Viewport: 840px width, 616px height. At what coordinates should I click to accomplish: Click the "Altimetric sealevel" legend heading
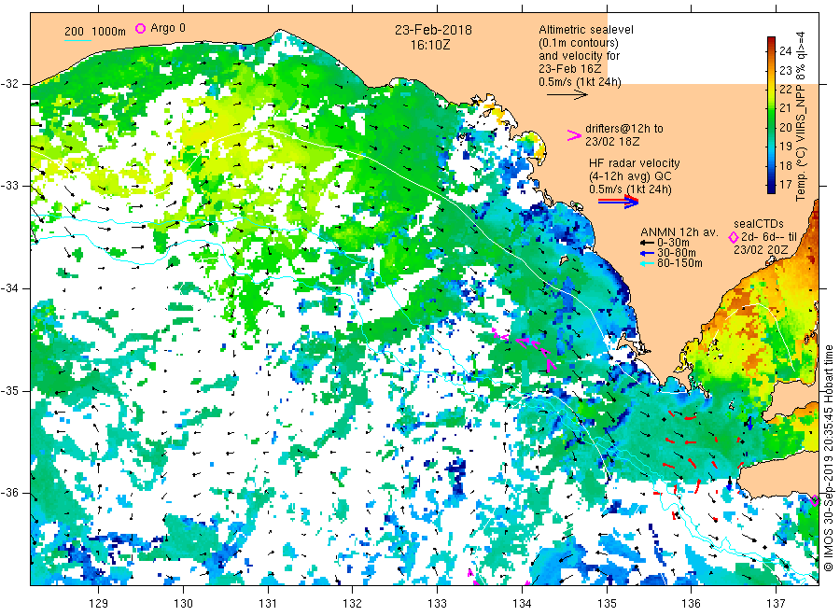point(586,30)
